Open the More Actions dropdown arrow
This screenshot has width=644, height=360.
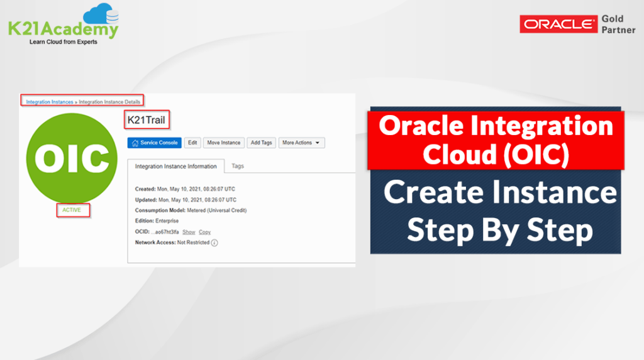(x=317, y=143)
